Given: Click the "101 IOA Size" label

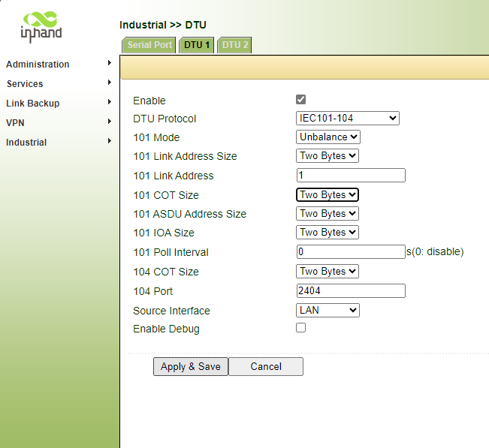Looking at the screenshot, I should tap(164, 233).
